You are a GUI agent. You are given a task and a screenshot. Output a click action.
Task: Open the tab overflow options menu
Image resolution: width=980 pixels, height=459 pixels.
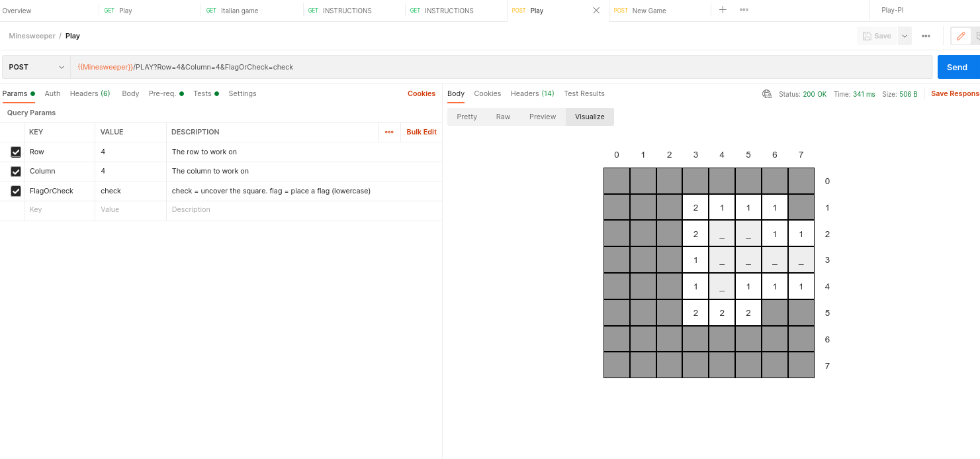click(744, 10)
